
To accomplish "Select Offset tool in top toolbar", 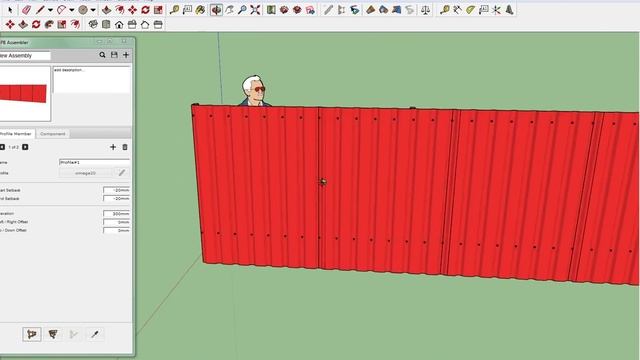I will click(120, 10).
